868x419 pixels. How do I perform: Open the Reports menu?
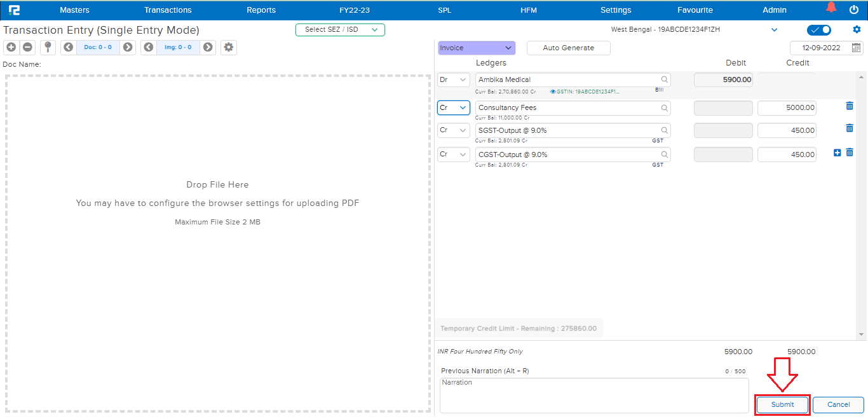click(x=261, y=10)
